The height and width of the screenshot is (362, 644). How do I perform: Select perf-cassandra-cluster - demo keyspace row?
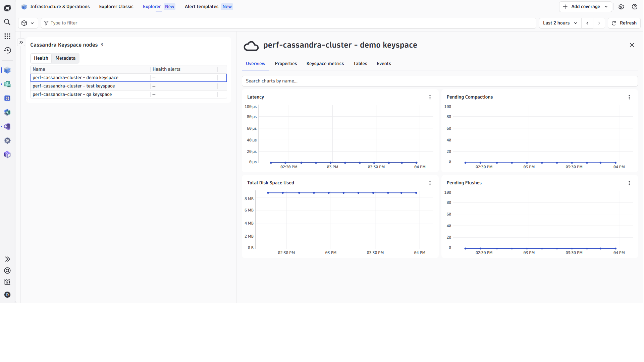[x=128, y=78]
